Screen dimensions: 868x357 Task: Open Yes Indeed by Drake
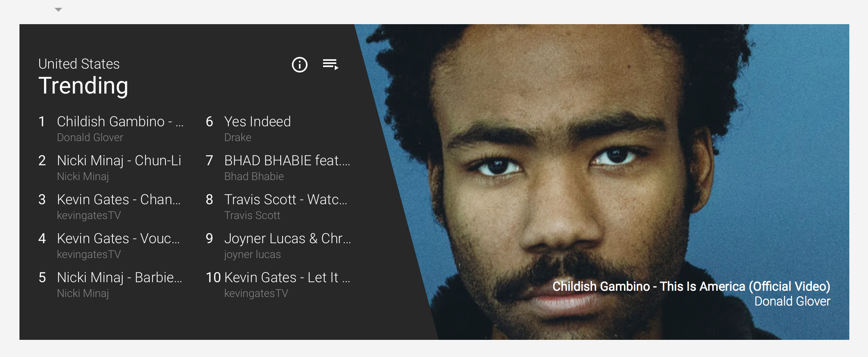(258, 122)
